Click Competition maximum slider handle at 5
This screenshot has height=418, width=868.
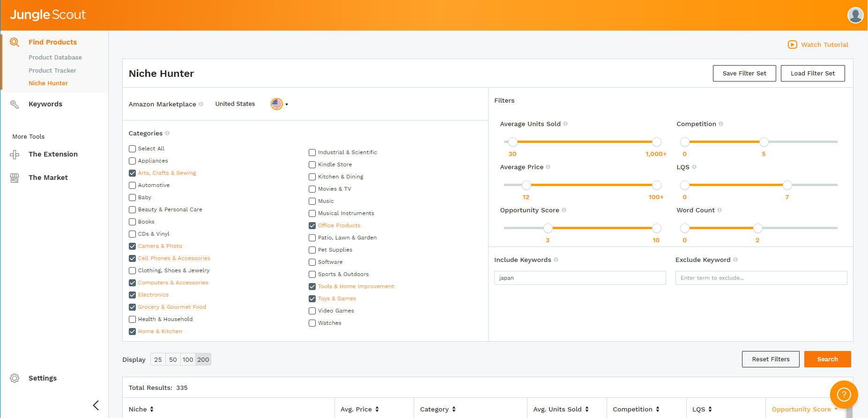coord(764,142)
